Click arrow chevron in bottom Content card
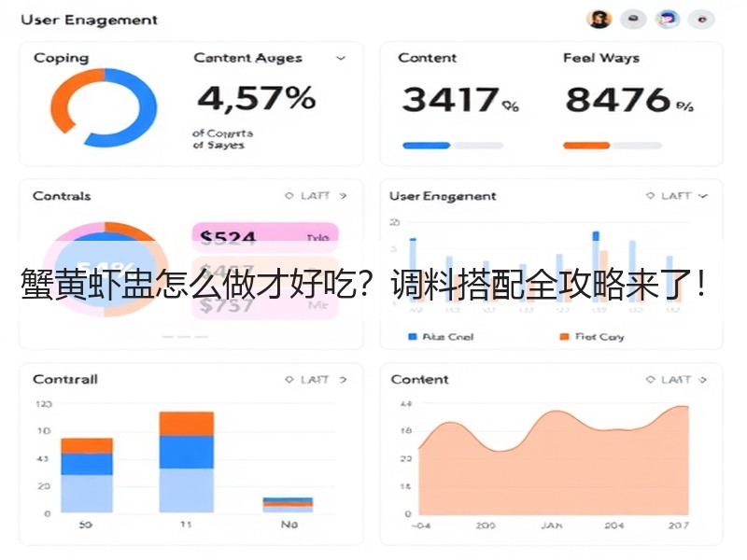The width and height of the screenshot is (747, 560). 703,380
